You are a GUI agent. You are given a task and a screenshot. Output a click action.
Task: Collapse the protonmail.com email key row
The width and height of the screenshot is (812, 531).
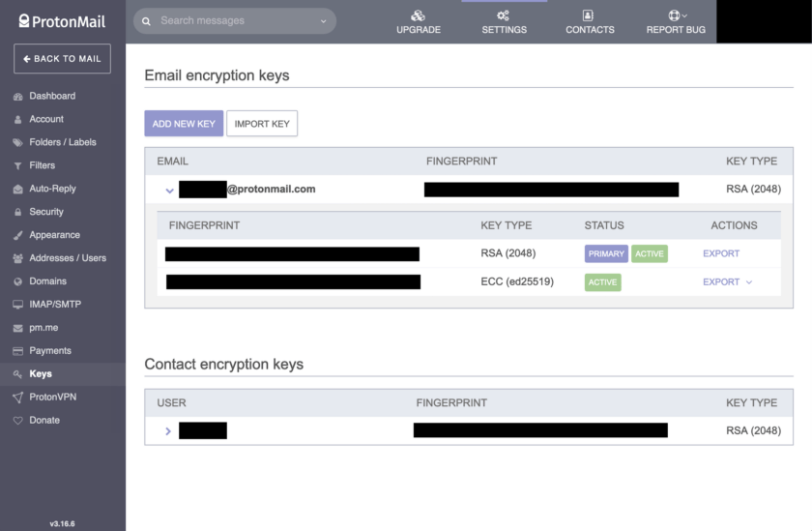[x=169, y=191]
